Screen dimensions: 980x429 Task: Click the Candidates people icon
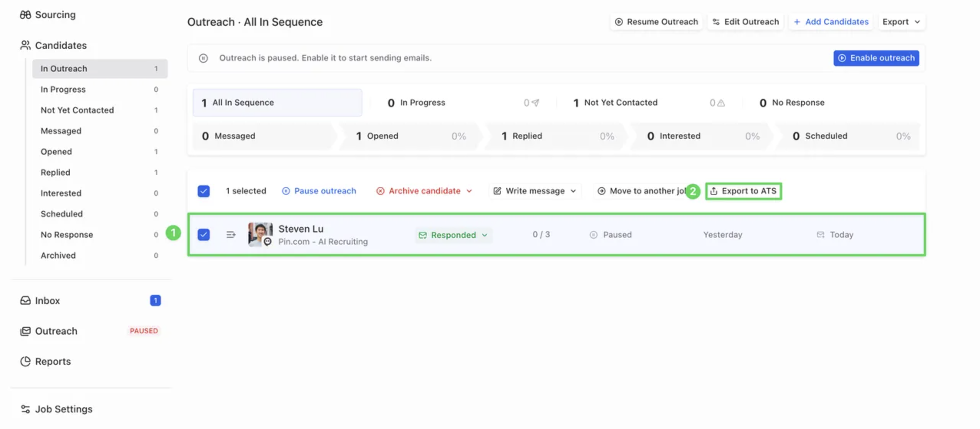point(25,45)
